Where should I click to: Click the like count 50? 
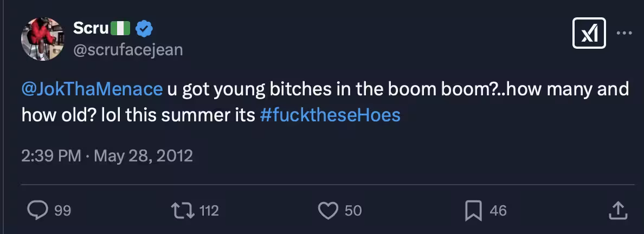coord(353,210)
